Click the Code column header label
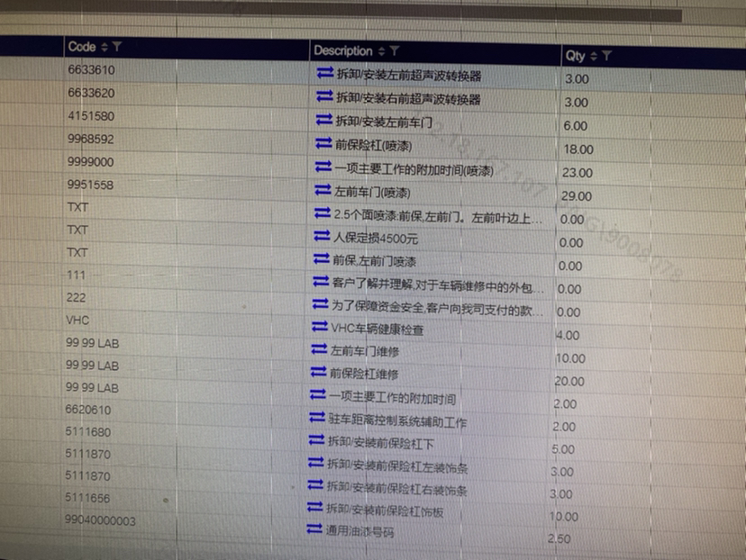This screenshot has width=746, height=560. coord(82,47)
